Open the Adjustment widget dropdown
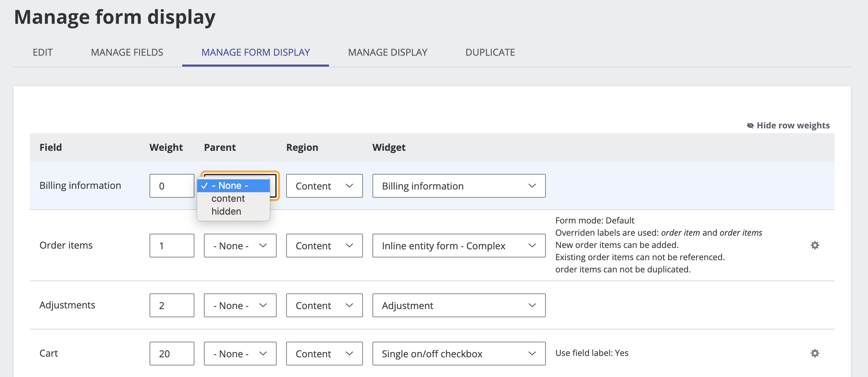The height and width of the screenshot is (377, 868). pos(459,305)
